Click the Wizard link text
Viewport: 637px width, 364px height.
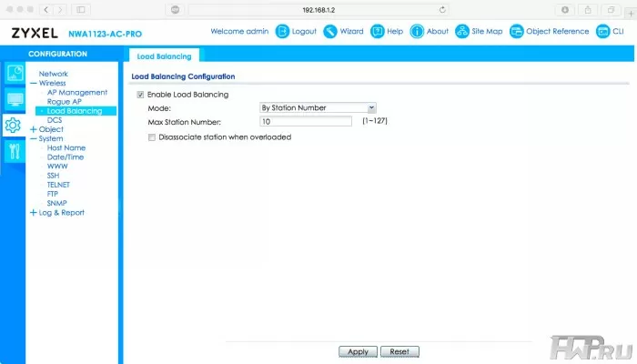[351, 31]
